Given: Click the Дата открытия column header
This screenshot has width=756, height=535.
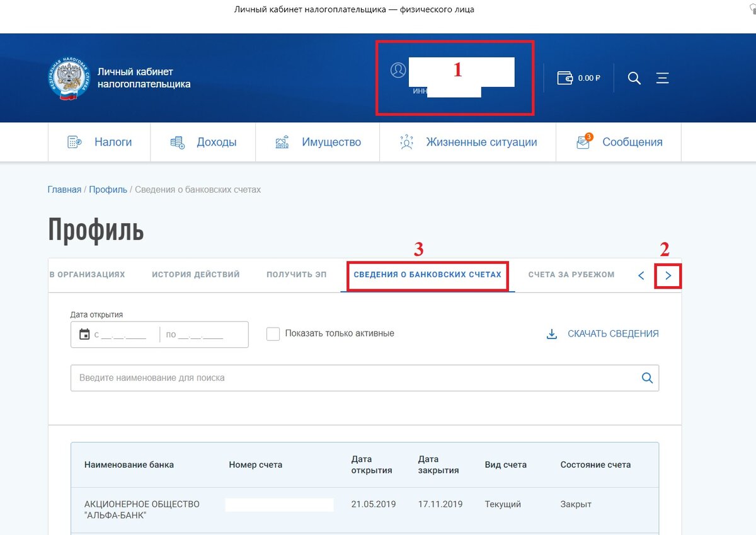Looking at the screenshot, I should pyautogui.click(x=372, y=465).
